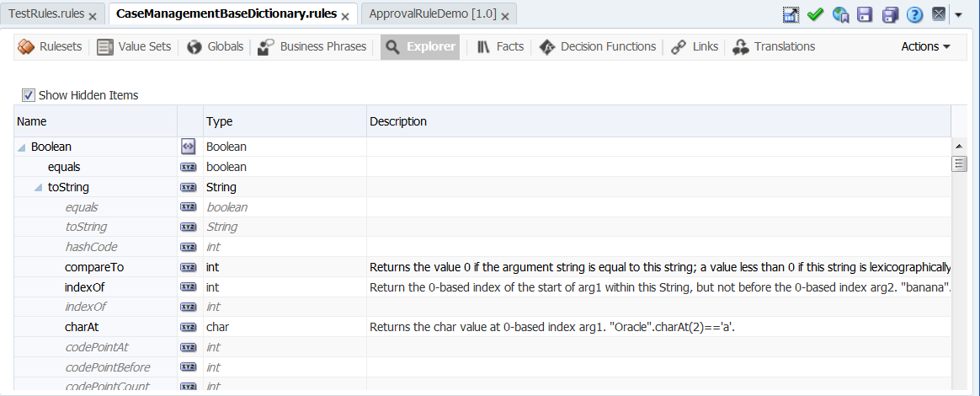
Task: Click the vertical scrollbar thumb
Action: [959, 164]
